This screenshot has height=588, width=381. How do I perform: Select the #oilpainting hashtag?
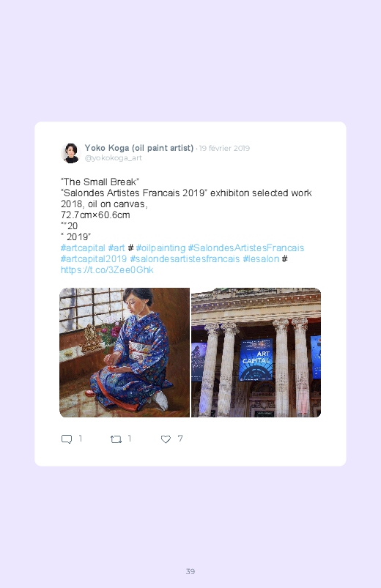point(160,248)
